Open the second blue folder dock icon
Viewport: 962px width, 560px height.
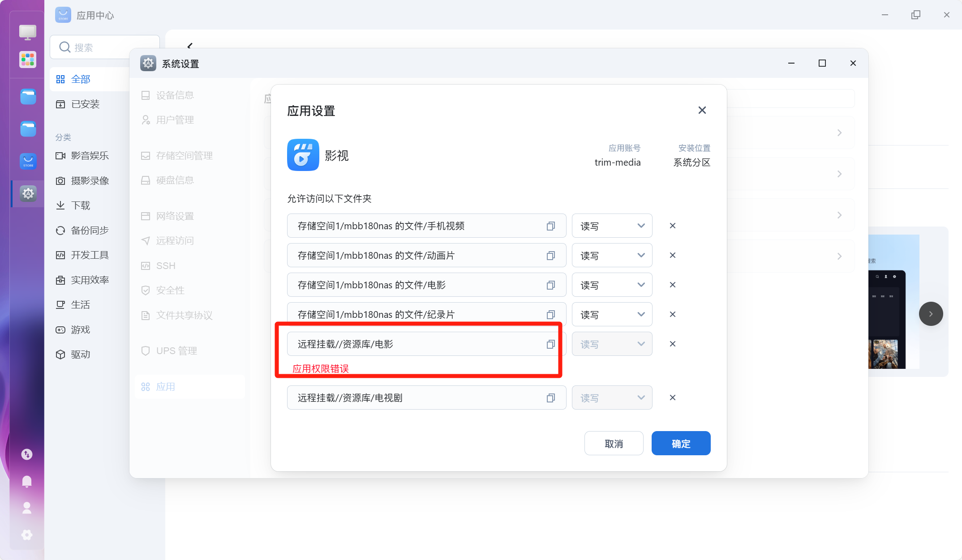click(28, 129)
